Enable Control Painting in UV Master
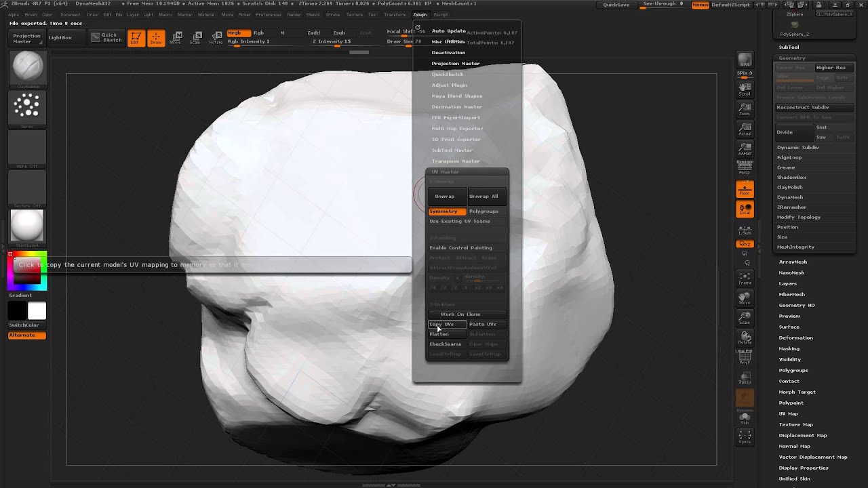The height and width of the screenshot is (488, 868). click(x=467, y=248)
